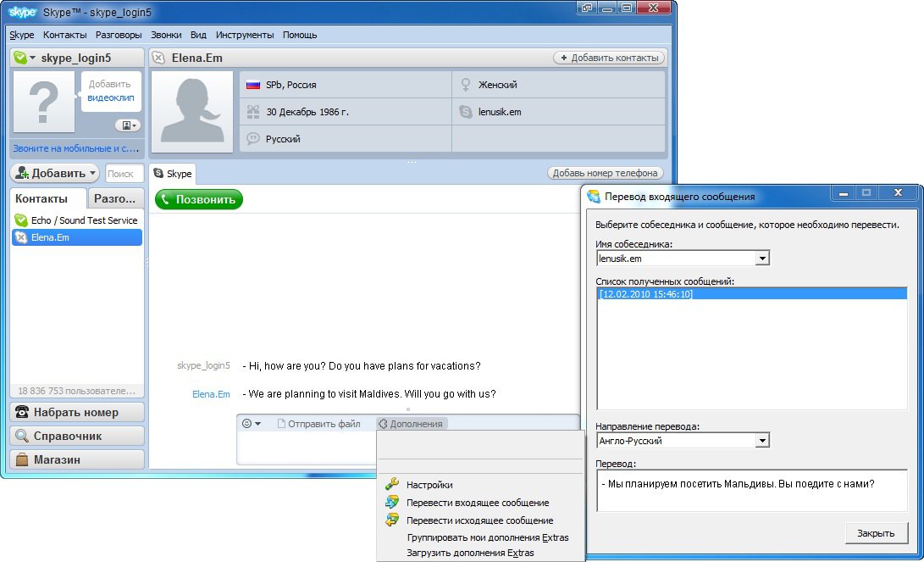Select Echo / Sound Test Service contact
This screenshot has height=562, width=924.
77,220
